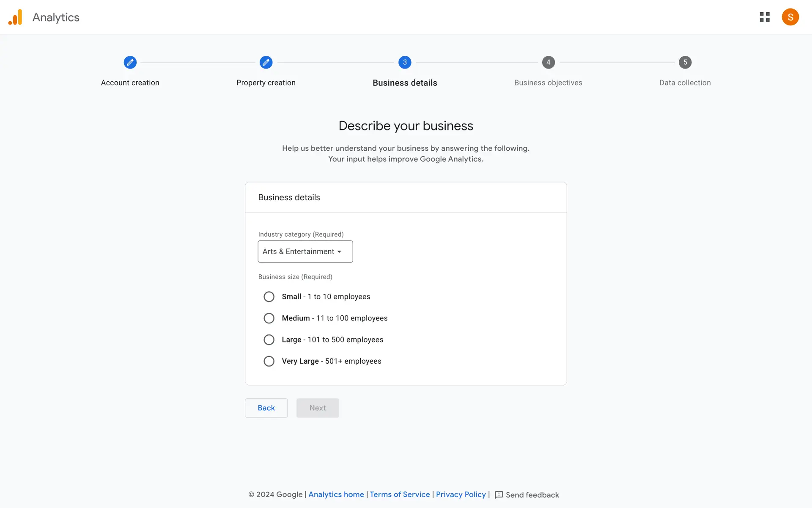Open the Google apps grid icon
Screen dimensions: 812x508
pyautogui.click(x=765, y=17)
